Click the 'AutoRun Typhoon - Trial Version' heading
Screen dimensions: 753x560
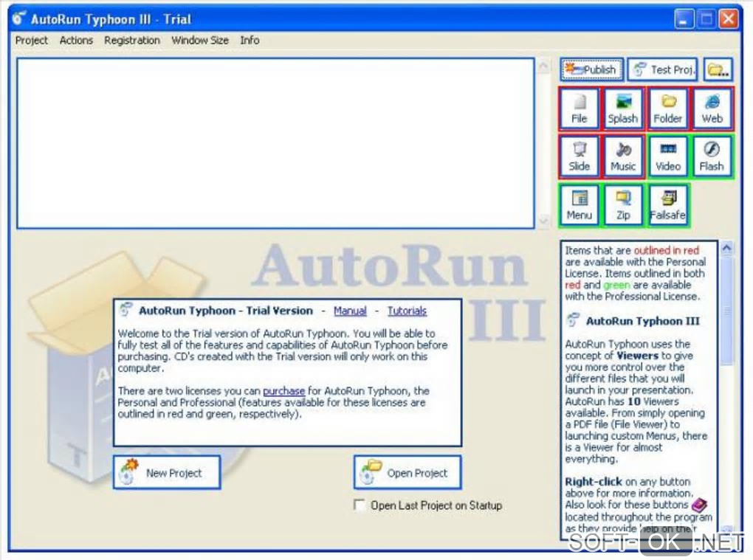coord(226,311)
